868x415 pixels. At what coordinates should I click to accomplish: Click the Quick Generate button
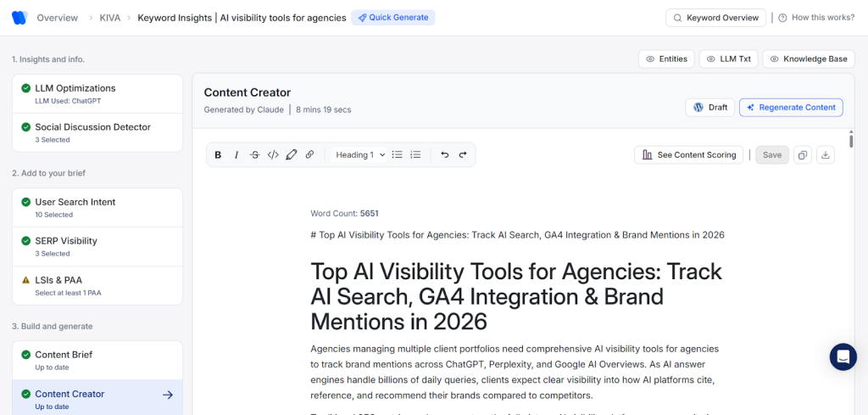(x=393, y=18)
